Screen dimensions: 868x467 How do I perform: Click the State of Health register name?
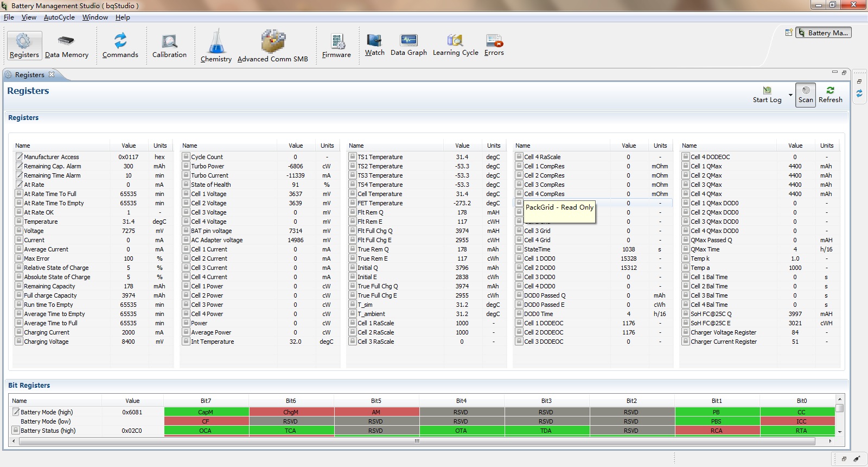211,185
